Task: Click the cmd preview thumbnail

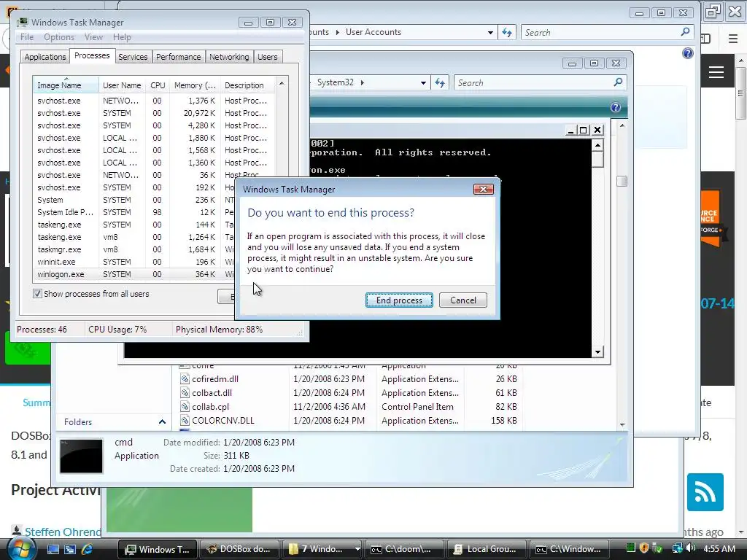Action: click(x=81, y=456)
